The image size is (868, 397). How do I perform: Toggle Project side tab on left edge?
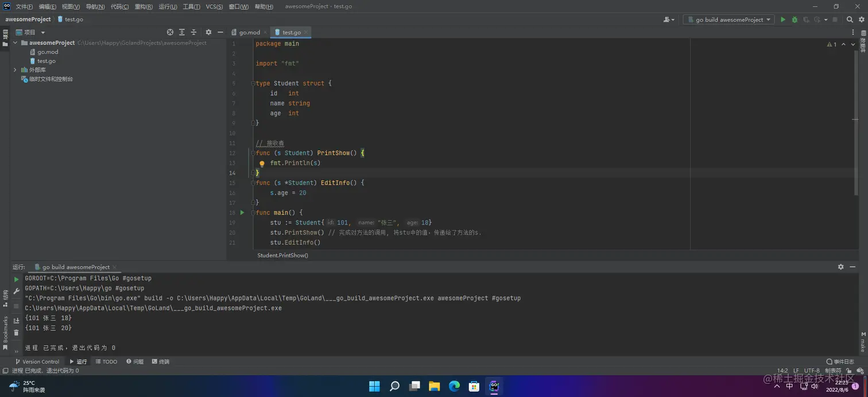5,38
